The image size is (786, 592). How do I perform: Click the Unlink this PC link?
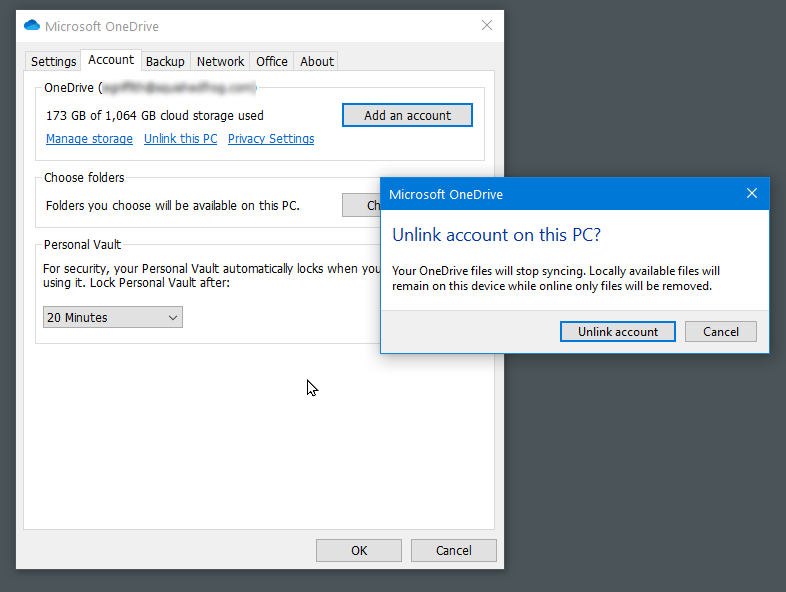(x=180, y=139)
